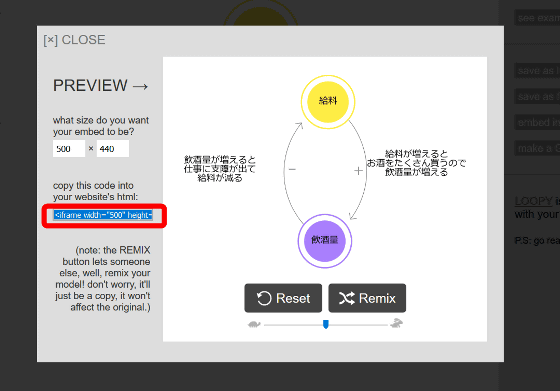Click the turtle slow-speed icon
This screenshot has height=391, width=560.
pos(254,325)
